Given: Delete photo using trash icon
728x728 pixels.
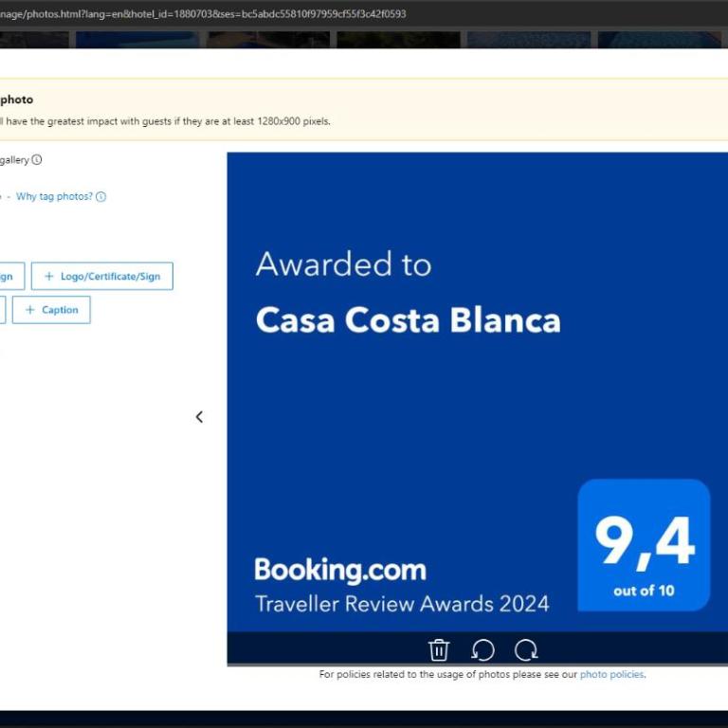Looking at the screenshot, I should pos(438,649).
